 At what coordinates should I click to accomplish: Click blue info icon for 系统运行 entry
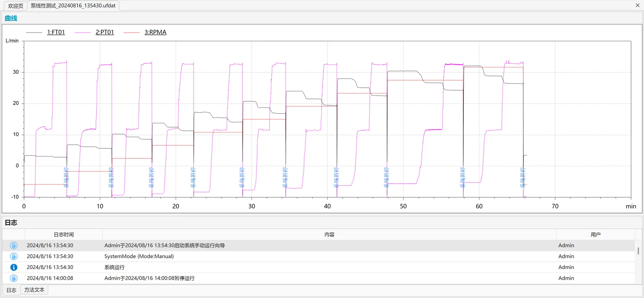[x=14, y=267]
